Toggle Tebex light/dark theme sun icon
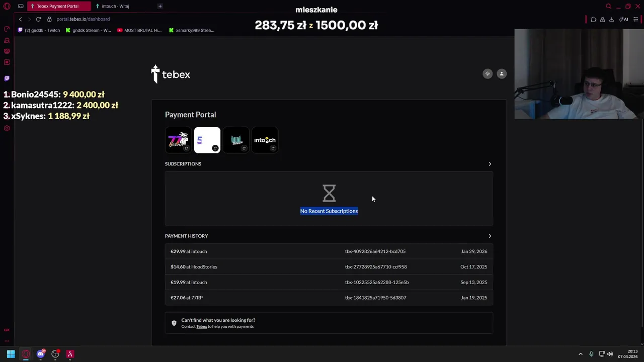The width and height of the screenshot is (644, 362). [x=488, y=74]
